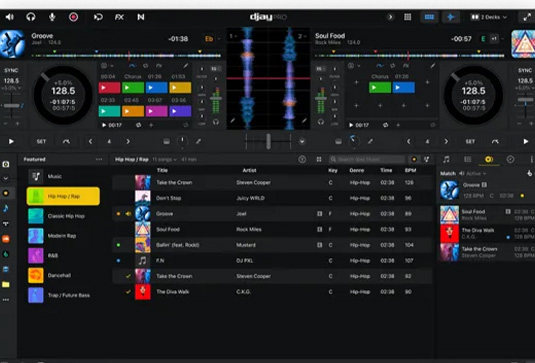
Task: Open the folder icon in left sidebar
Action: (x=6, y=284)
